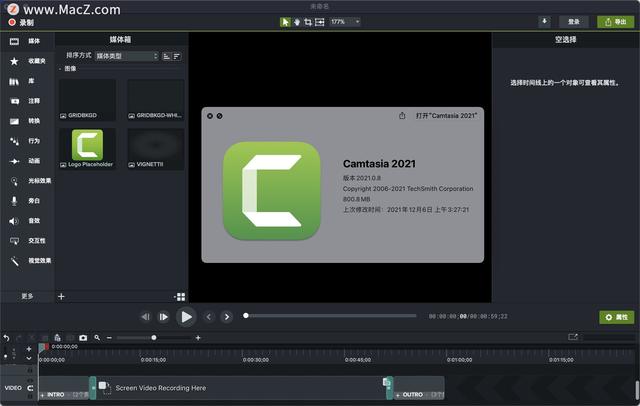The image size is (640, 406).
Task: Click the VIDEO track magnet icon
Action: click(30, 388)
